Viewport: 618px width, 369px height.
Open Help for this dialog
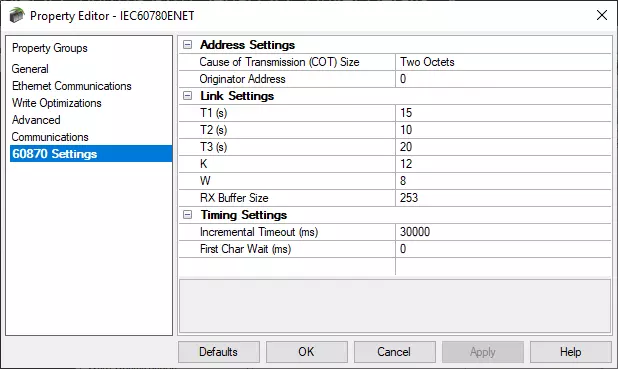point(571,352)
